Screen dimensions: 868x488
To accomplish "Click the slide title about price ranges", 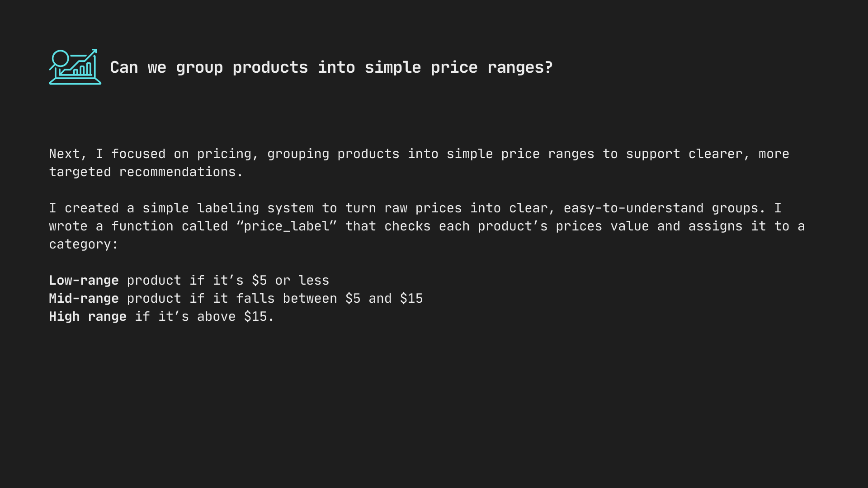I will (x=331, y=67).
